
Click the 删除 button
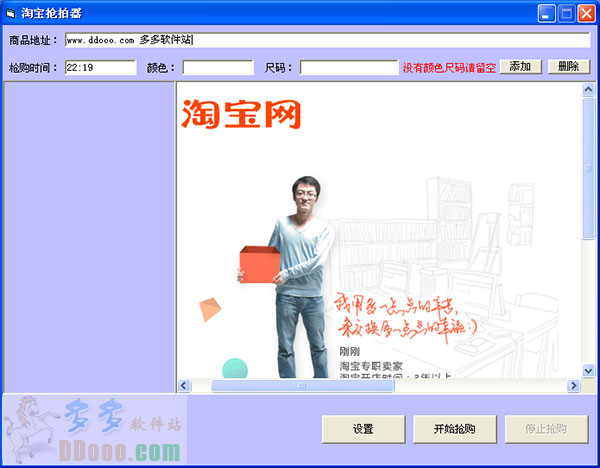click(569, 67)
